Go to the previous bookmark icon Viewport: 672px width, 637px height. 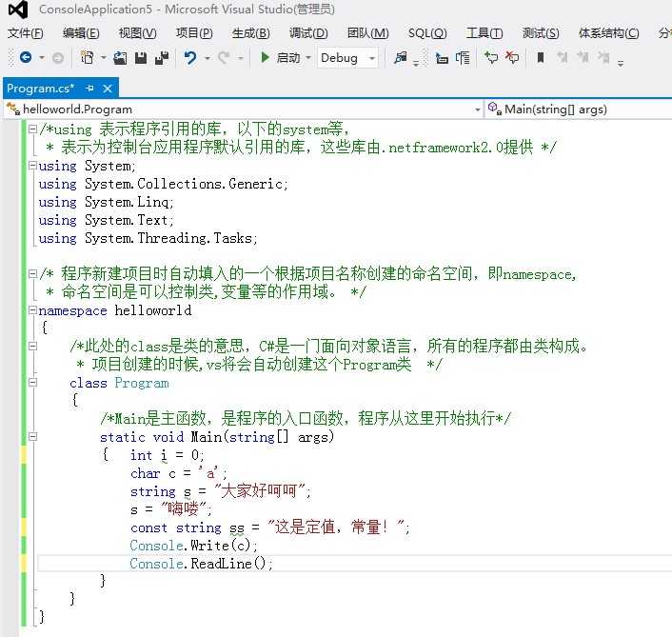coord(563,57)
